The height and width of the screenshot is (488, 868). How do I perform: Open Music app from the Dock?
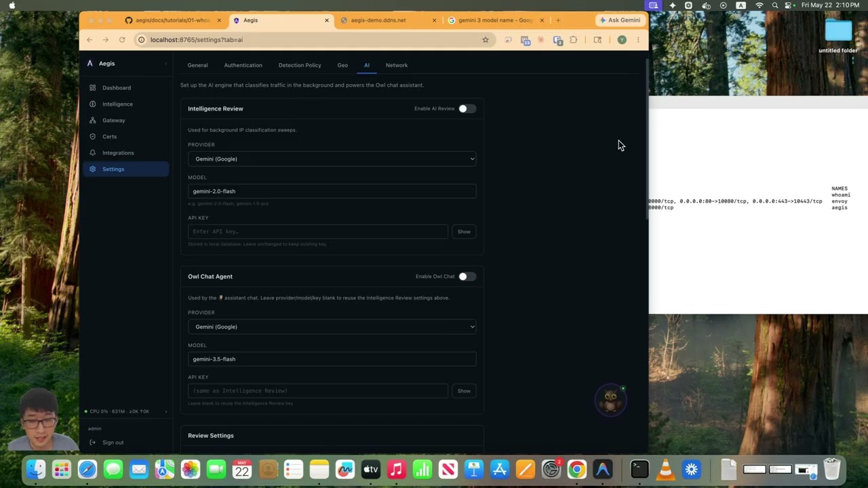click(x=397, y=469)
